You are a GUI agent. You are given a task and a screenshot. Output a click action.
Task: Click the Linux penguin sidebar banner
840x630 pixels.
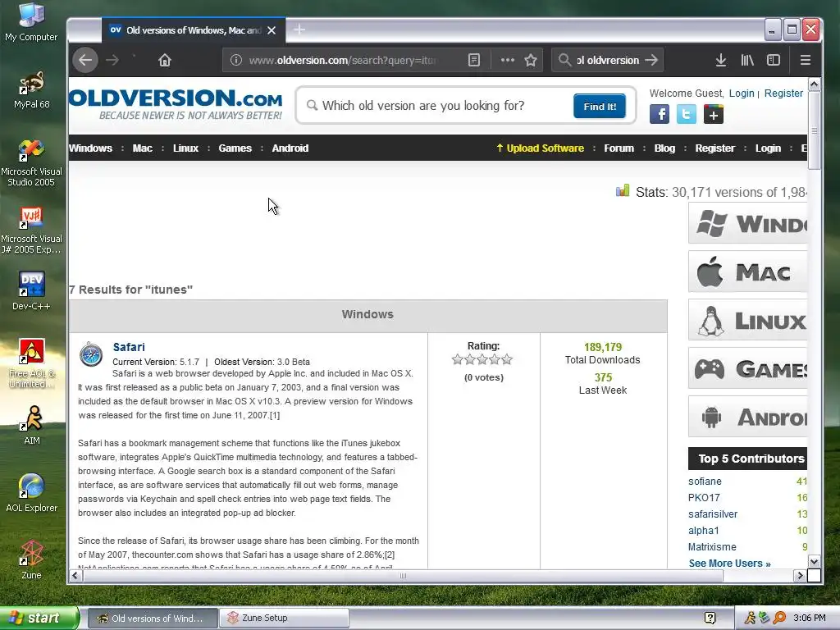[x=748, y=320]
